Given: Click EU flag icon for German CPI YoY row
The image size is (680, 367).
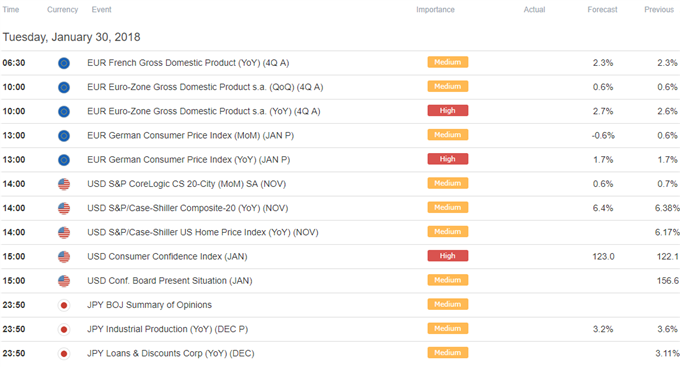Looking at the screenshot, I should tap(64, 160).
